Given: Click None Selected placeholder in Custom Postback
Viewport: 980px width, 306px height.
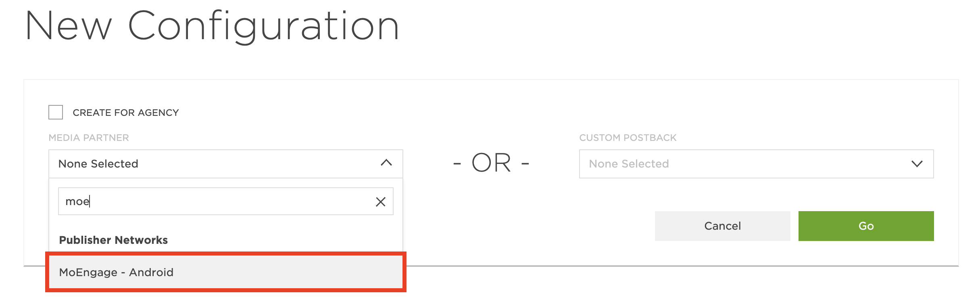Looking at the screenshot, I should (628, 164).
